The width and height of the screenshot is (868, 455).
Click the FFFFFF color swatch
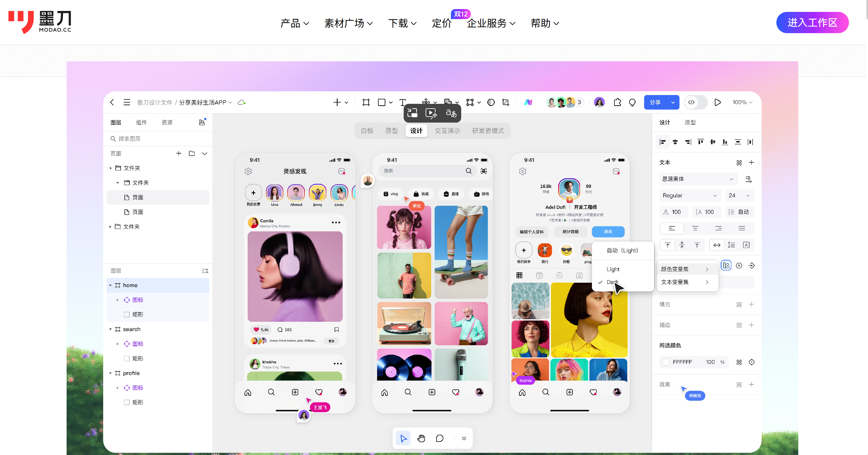[x=665, y=362]
